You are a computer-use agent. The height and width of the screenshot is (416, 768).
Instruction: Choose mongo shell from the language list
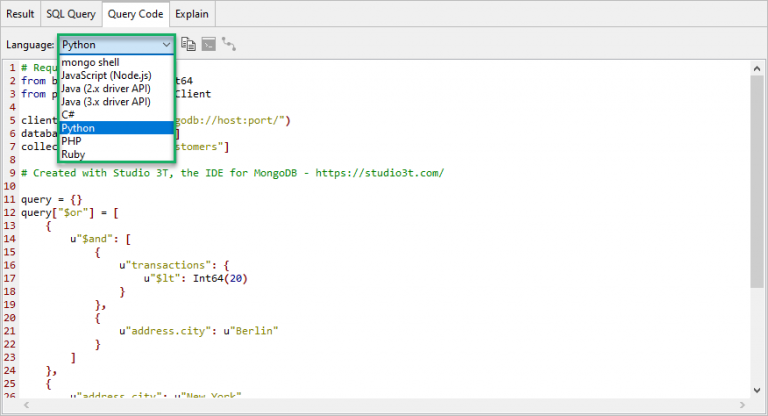pyautogui.click(x=91, y=62)
